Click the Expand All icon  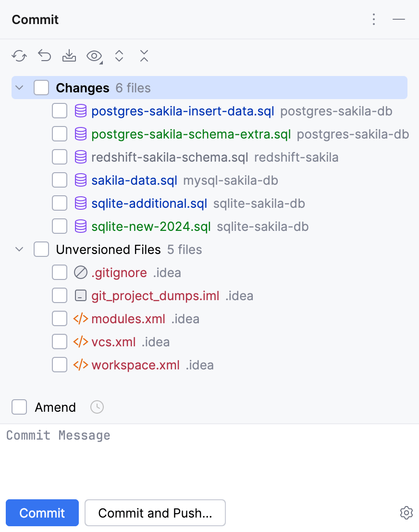[x=119, y=56]
